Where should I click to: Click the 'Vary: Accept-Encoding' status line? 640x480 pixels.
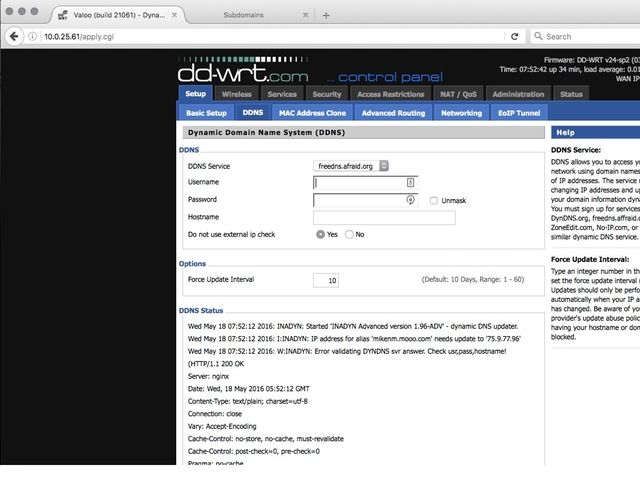click(222, 426)
